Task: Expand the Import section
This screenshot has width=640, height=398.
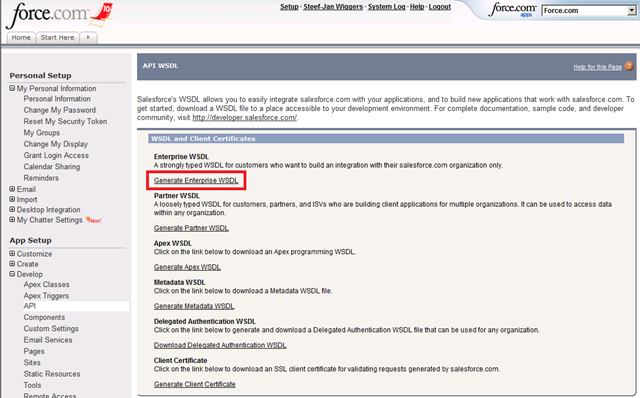Action: 12,199
